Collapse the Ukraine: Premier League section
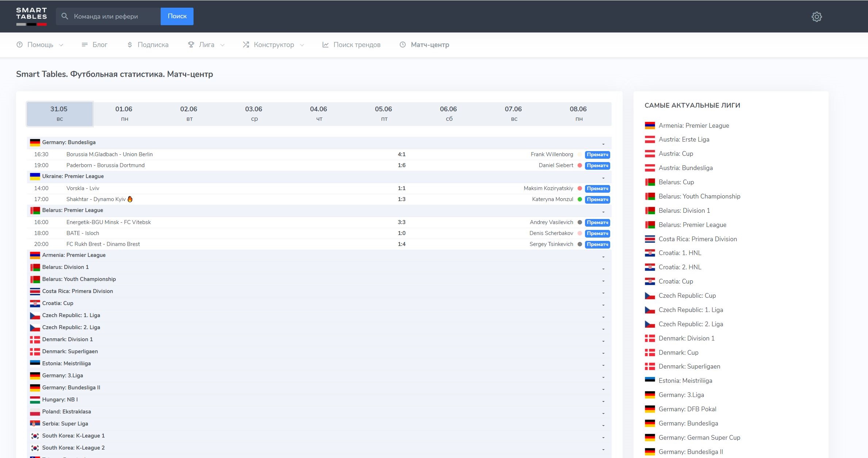The image size is (868, 458). click(603, 178)
